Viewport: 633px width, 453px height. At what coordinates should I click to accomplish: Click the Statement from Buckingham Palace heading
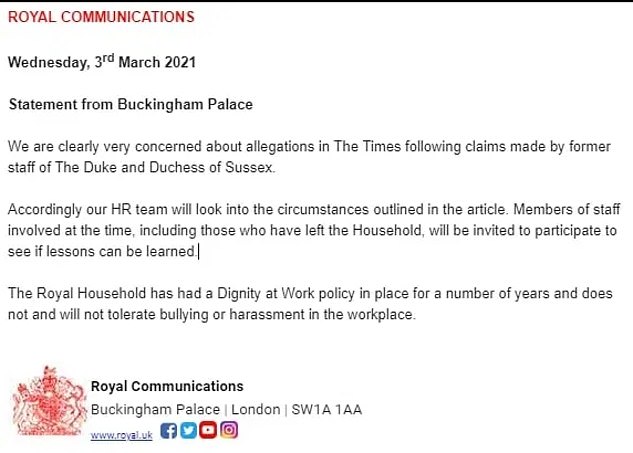(x=130, y=104)
